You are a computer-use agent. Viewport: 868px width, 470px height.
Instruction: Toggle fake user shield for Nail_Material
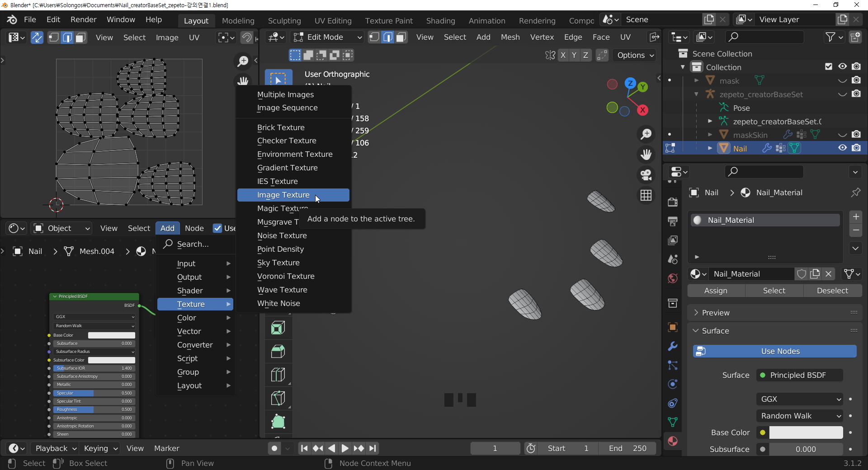[x=802, y=274]
